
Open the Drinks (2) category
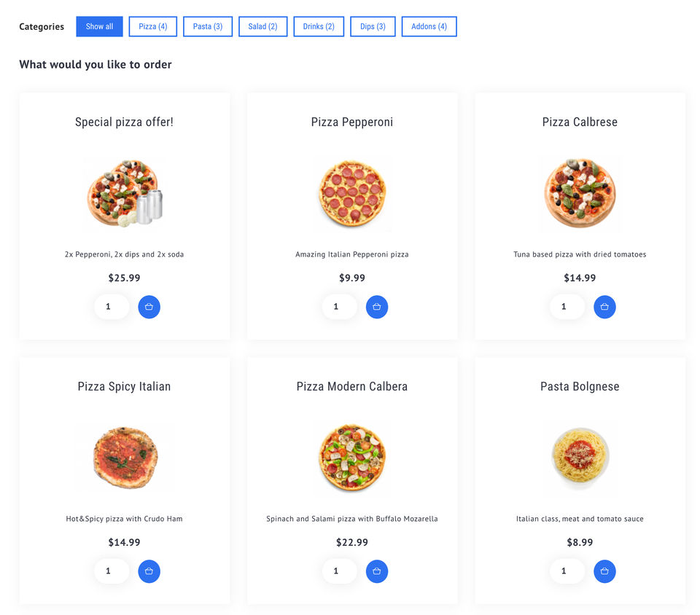(x=319, y=27)
